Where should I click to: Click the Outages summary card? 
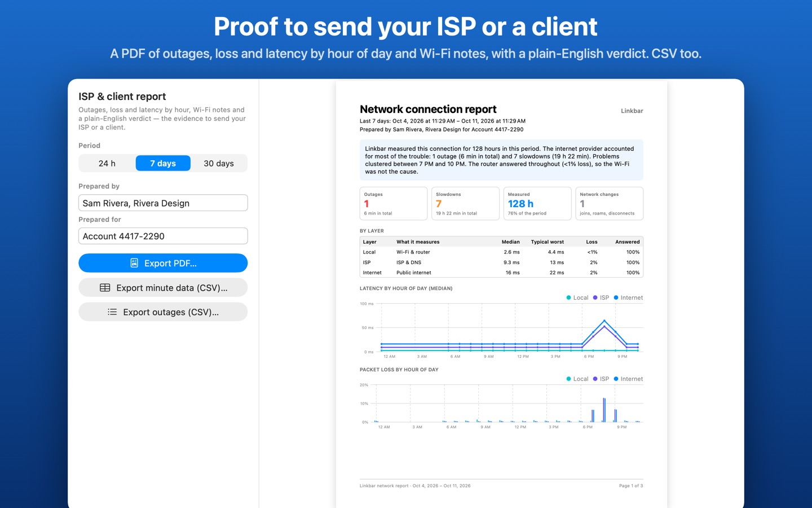point(394,203)
